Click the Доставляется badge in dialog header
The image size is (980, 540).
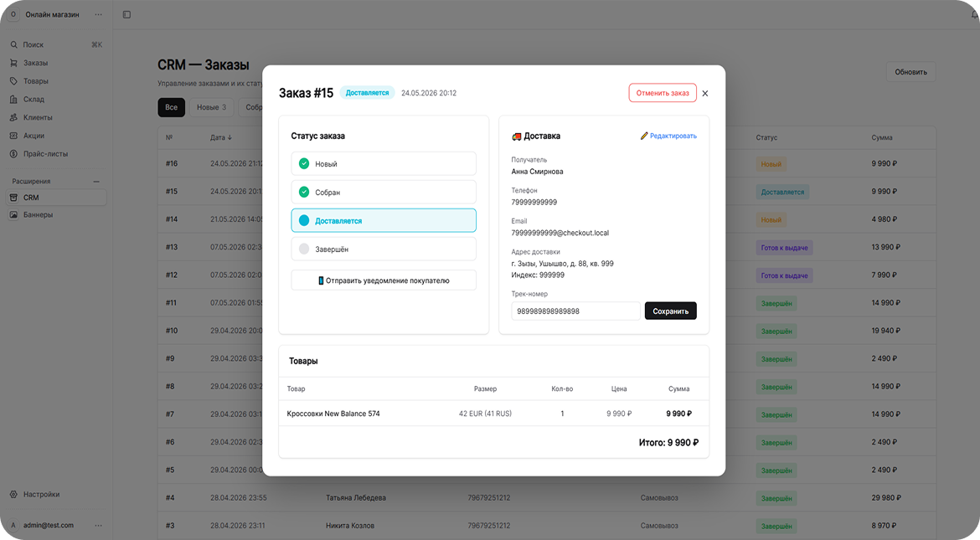coord(368,93)
